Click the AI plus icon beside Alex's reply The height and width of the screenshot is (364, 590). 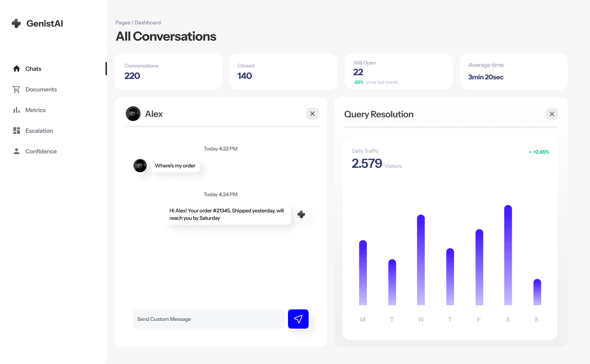point(301,214)
